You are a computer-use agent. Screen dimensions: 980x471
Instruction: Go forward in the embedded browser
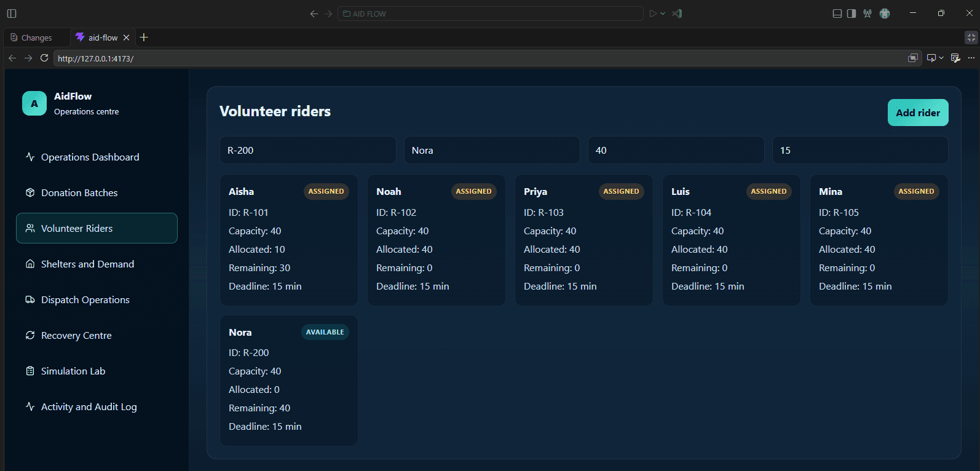tap(28, 58)
